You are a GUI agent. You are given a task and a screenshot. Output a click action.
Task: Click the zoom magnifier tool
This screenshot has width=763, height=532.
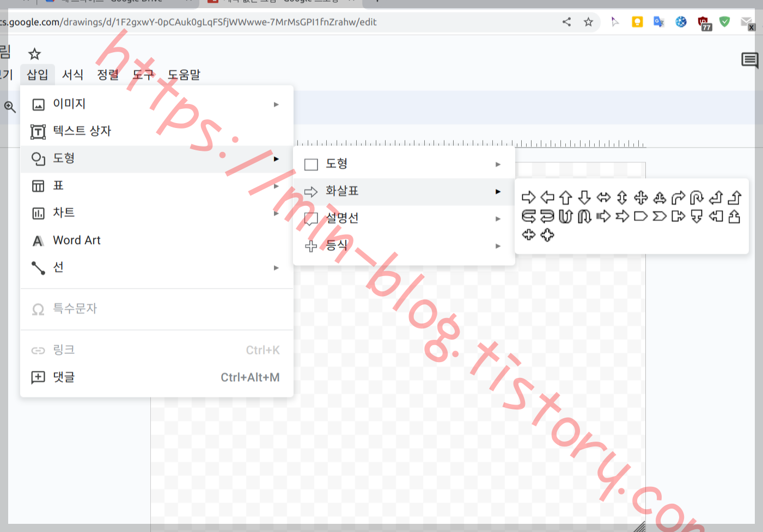pyautogui.click(x=10, y=107)
